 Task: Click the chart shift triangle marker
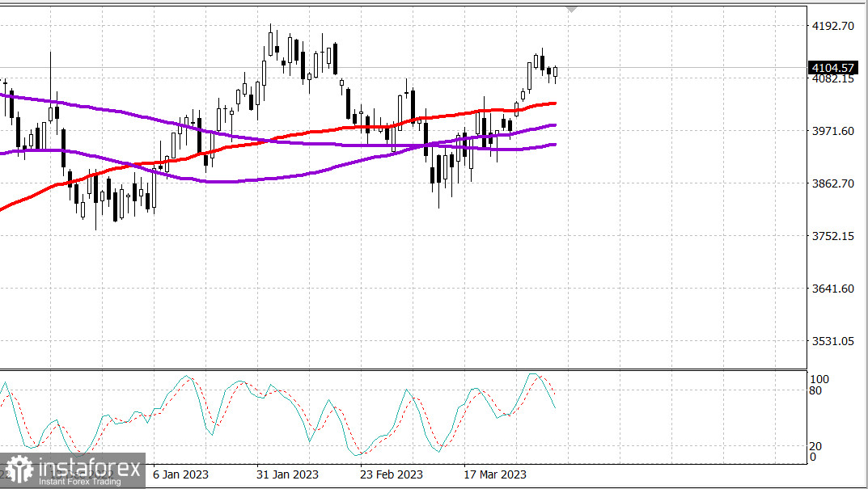point(571,10)
